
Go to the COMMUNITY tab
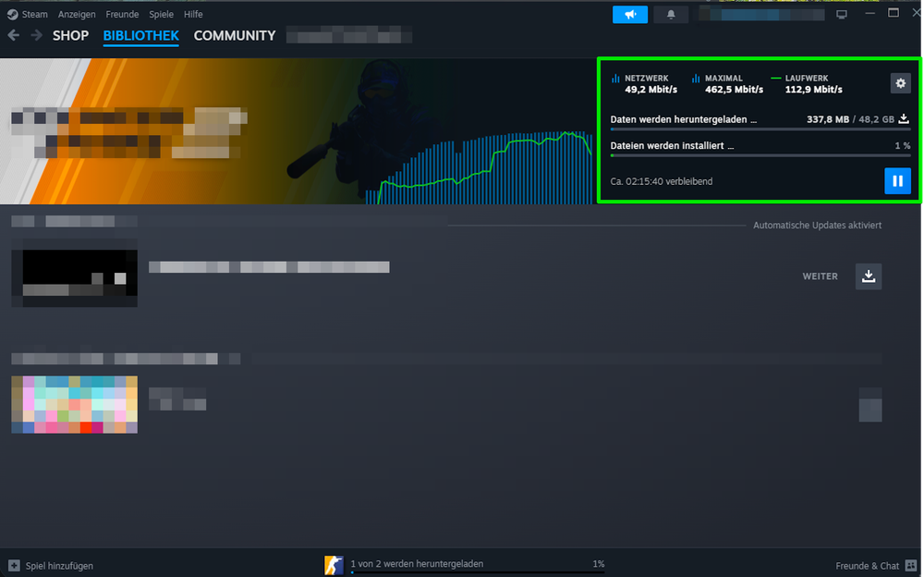pos(234,36)
